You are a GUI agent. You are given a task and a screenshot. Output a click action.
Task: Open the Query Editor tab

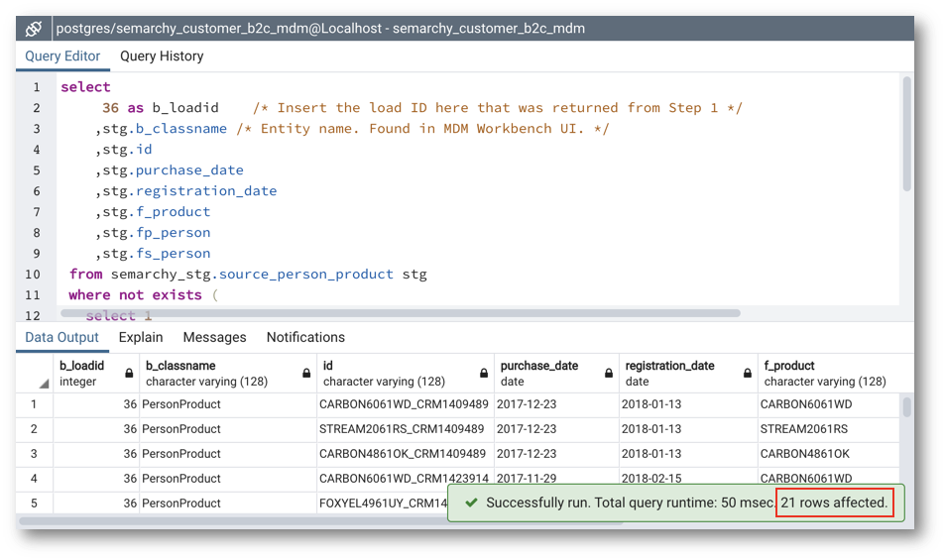[62, 56]
